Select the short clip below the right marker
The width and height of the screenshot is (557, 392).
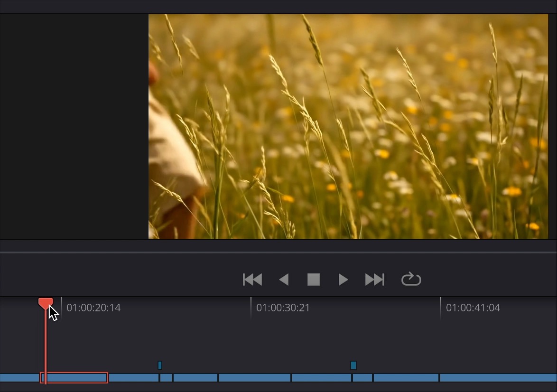tap(362, 378)
